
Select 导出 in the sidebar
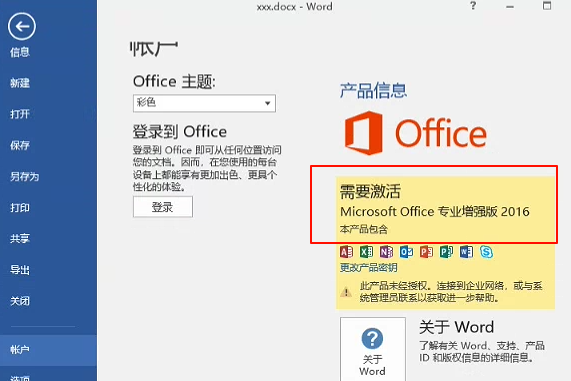pos(20,270)
